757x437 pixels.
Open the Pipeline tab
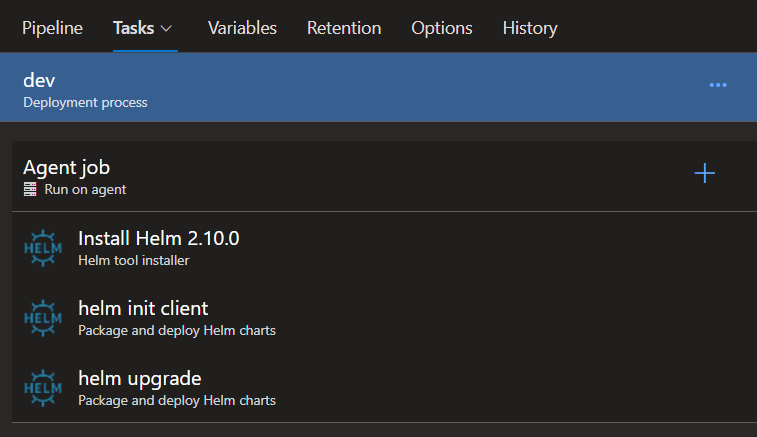pyautogui.click(x=52, y=28)
